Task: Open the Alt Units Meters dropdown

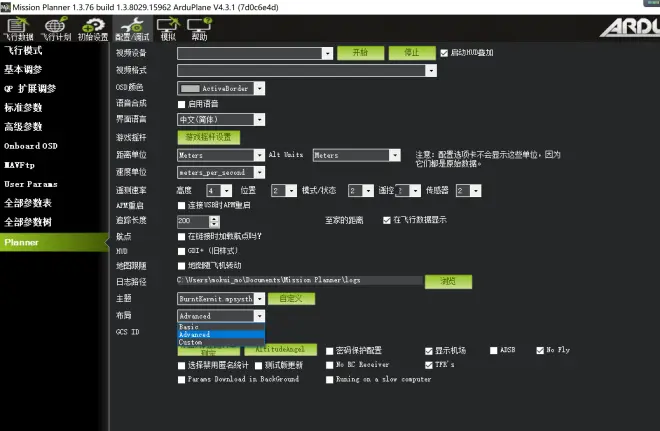Action: [x=357, y=155]
